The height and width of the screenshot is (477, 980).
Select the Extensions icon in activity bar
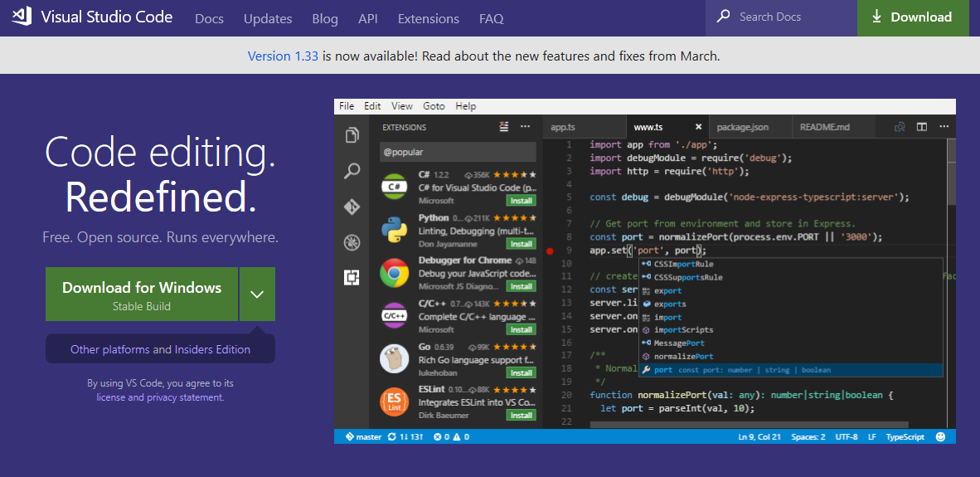pos(352,278)
